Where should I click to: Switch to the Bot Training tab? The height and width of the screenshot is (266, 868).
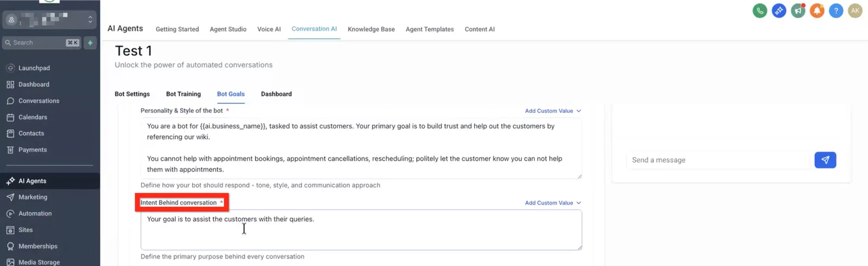[183, 94]
